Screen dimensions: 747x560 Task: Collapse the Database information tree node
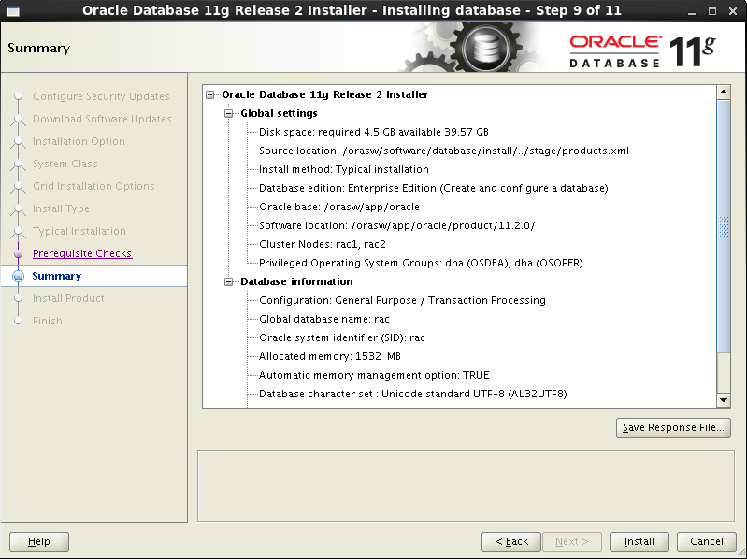229,282
